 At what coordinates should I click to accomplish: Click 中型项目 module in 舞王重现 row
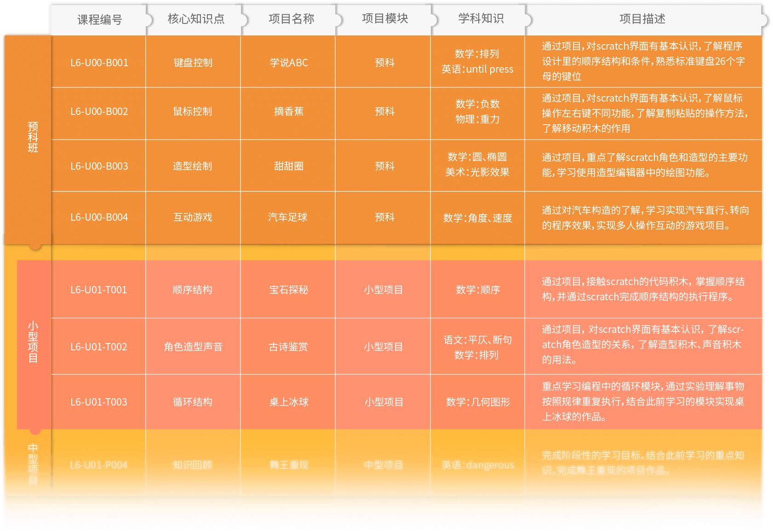pyautogui.click(x=384, y=465)
